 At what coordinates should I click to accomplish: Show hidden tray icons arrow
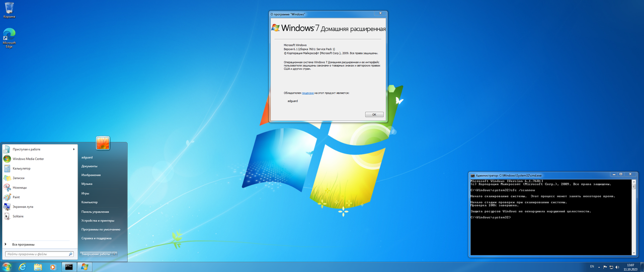point(599,266)
